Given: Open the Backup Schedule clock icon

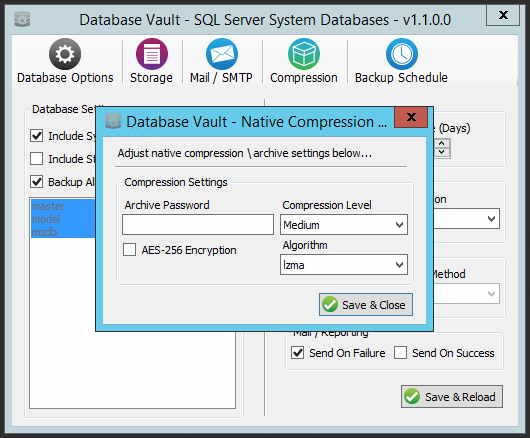Looking at the screenshot, I should click(402, 54).
